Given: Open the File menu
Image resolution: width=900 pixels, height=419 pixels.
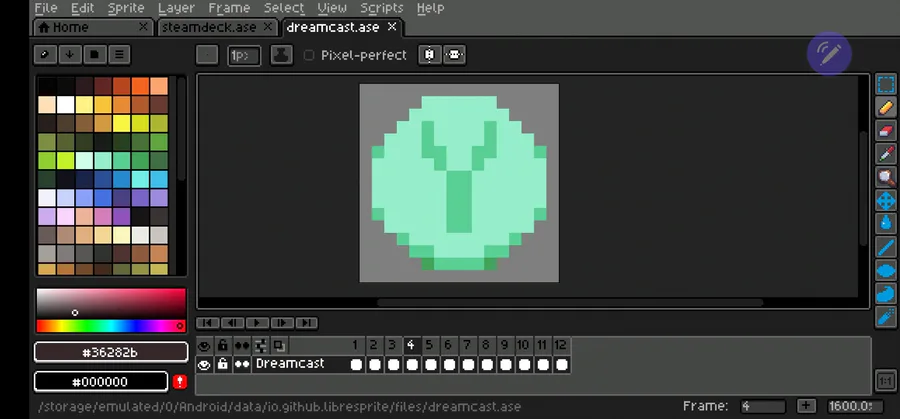Looking at the screenshot, I should 46,8.
